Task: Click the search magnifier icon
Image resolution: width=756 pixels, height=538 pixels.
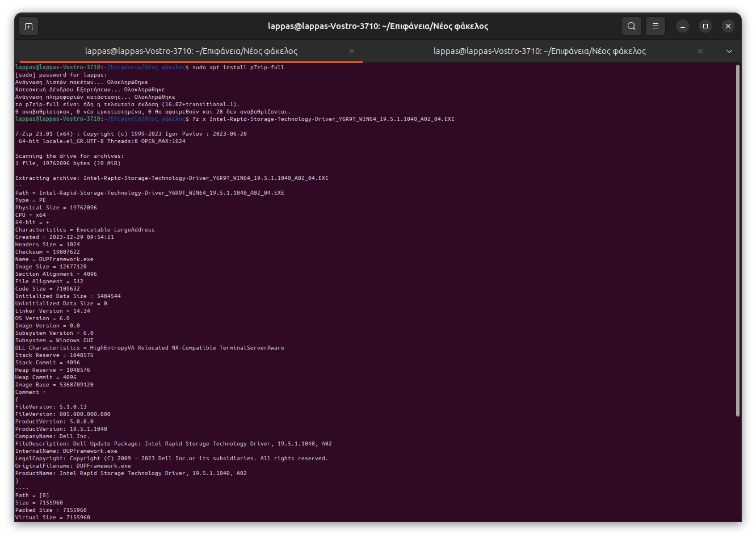Action: [631, 26]
